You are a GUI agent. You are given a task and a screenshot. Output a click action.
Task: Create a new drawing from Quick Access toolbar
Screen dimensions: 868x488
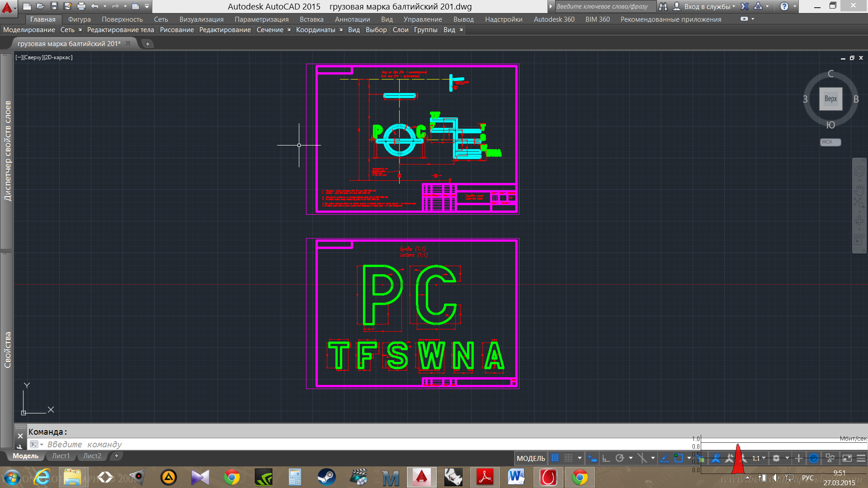click(x=27, y=6)
